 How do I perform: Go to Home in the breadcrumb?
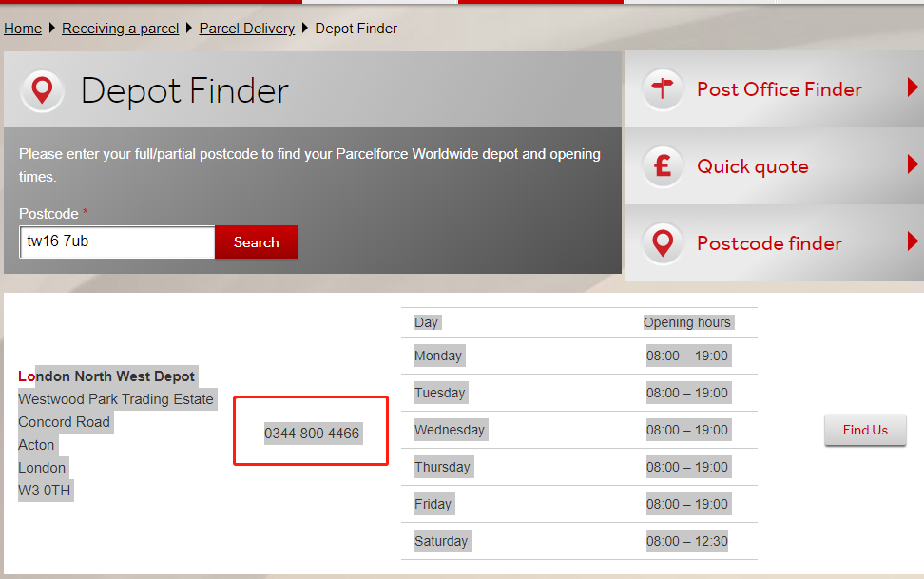click(x=23, y=29)
